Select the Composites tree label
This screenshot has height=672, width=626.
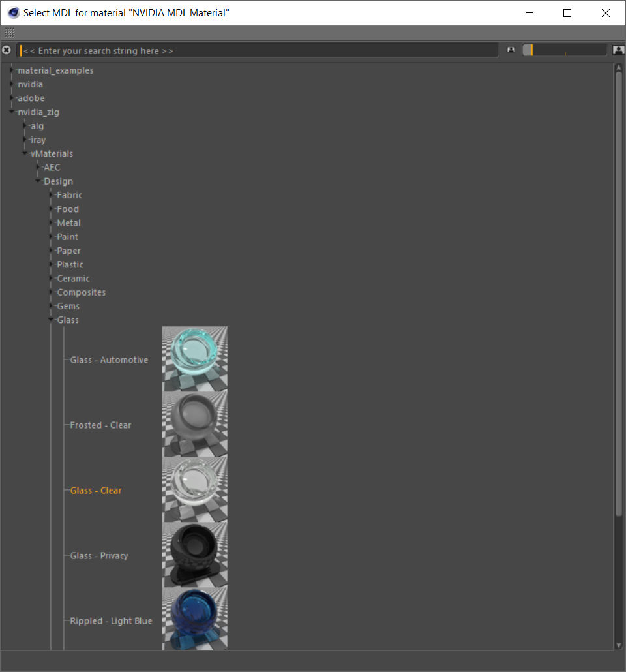(81, 292)
